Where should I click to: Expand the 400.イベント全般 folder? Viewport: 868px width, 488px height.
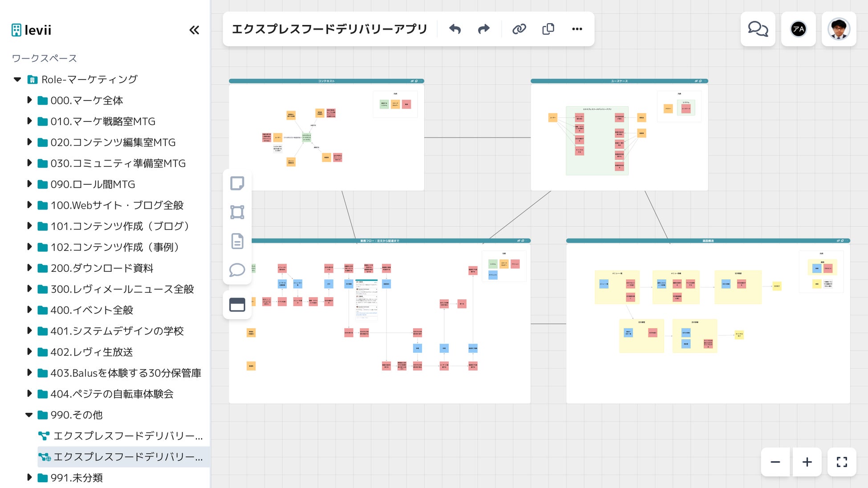coord(29,310)
